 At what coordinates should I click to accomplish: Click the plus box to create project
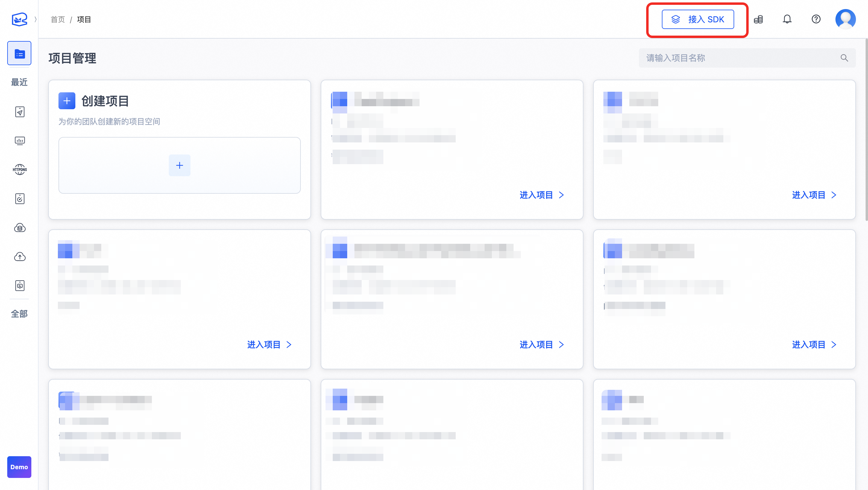(x=179, y=165)
